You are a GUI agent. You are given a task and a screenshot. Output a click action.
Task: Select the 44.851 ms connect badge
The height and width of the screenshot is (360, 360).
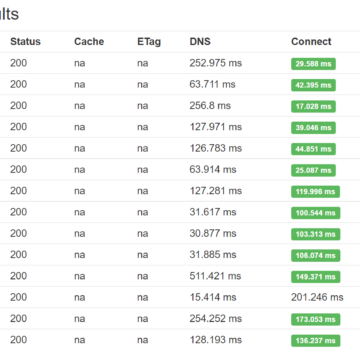tap(313, 149)
